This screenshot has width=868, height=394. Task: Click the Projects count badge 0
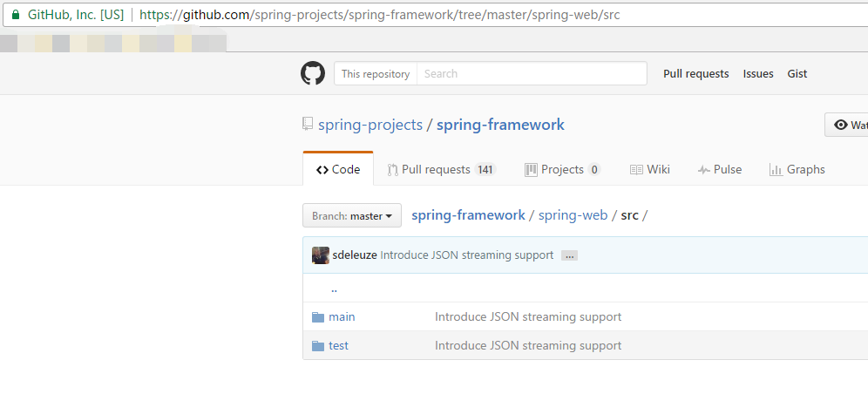point(594,169)
